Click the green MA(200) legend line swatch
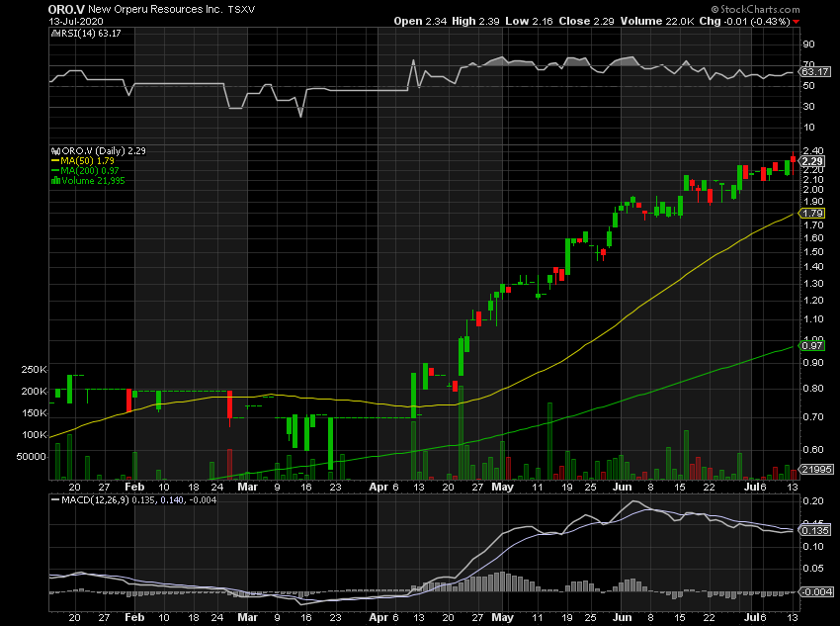This screenshot has height=626, width=840. tap(55, 171)
